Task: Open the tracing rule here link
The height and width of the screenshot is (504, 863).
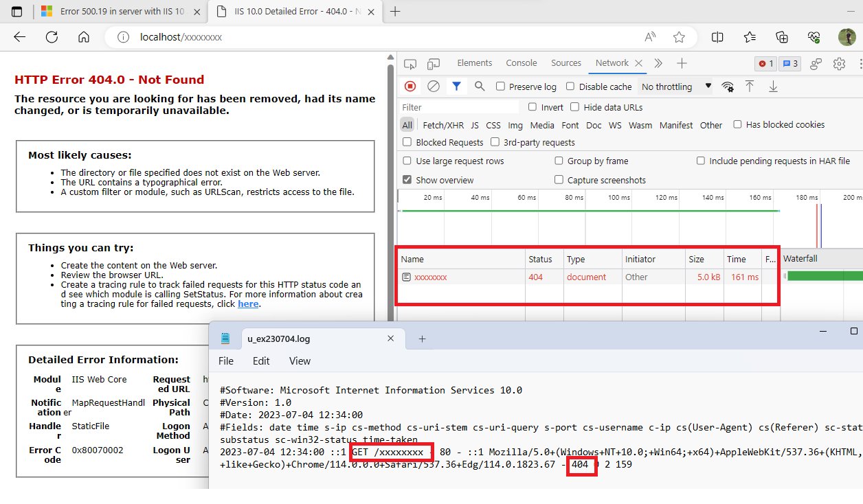Action: (x=248, y=303)
